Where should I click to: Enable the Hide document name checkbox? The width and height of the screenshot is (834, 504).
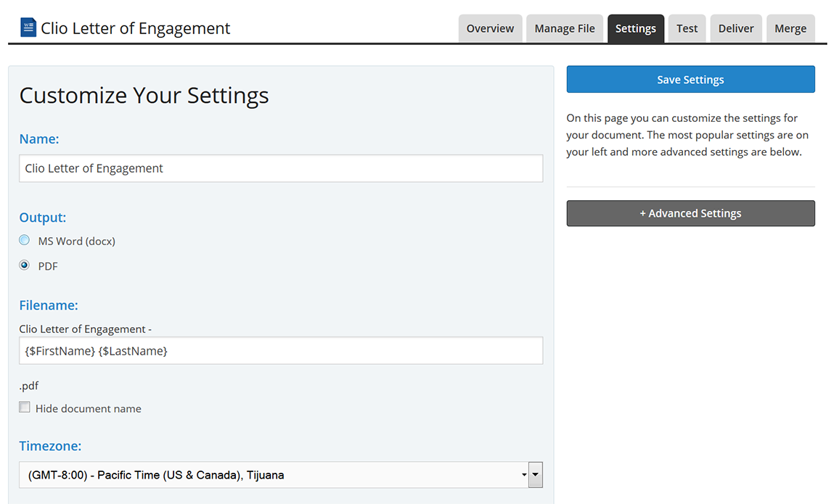coord(25,408)
